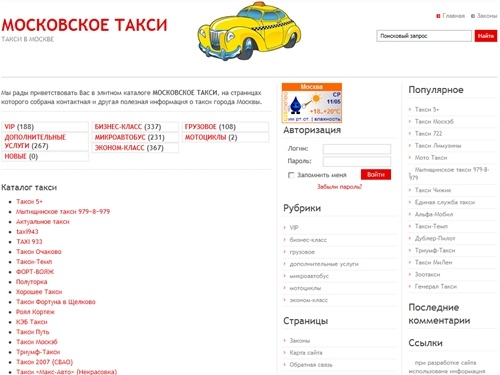Open TAXI 933 catalog entry
The height and width of the screenshot is (375, 500).
29,241
